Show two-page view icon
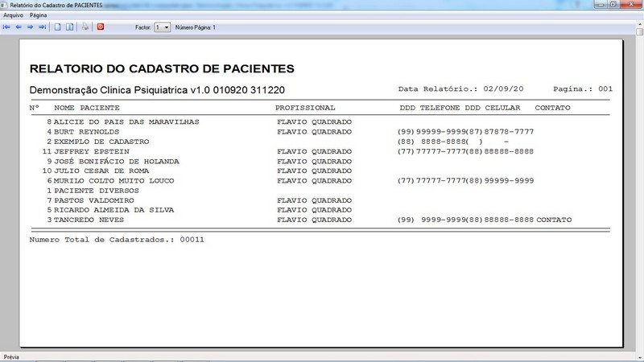Screen dimensions: 644x362 (x=70, y=27)
